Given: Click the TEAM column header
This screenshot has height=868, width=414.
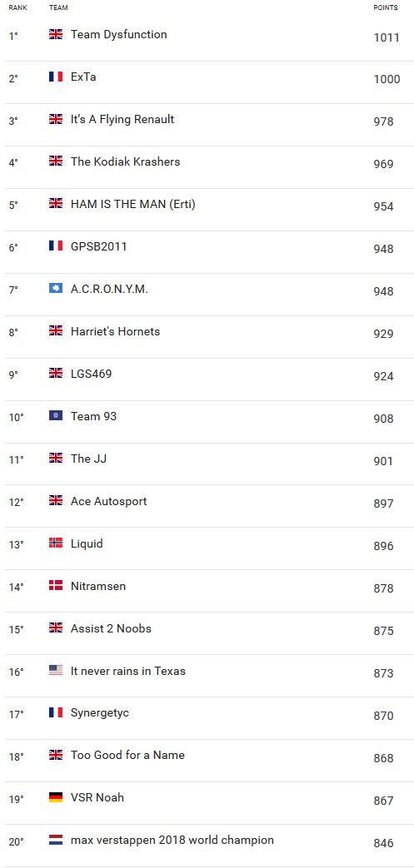Looking at the screenshot, I should coord(58,7).
